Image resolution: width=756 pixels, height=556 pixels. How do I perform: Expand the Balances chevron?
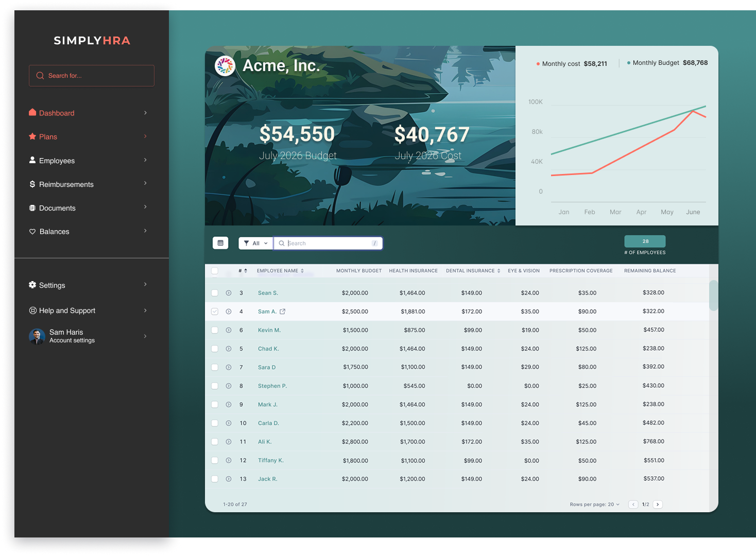click(145, 231)
